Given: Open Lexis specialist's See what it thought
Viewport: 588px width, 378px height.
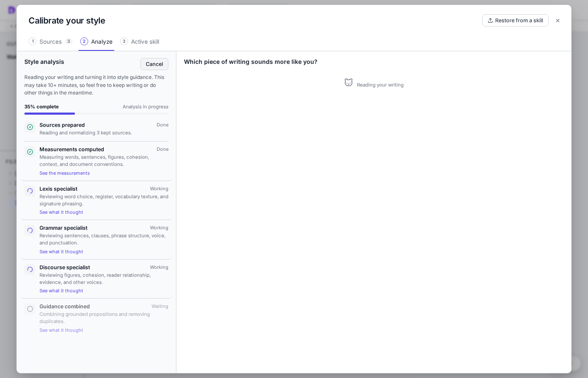Looking at the screenshot, I should pos(61,212).
